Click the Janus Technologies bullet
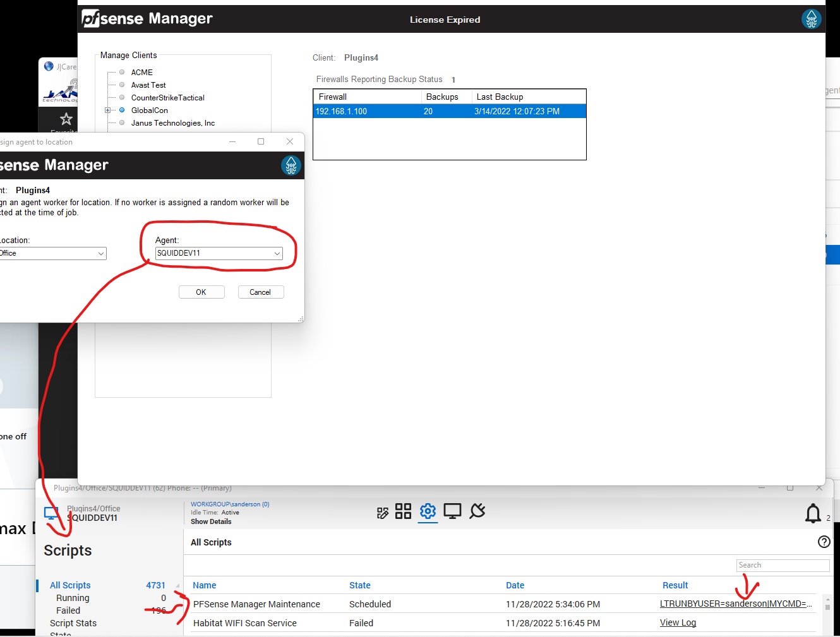 [x=122, y=122]
